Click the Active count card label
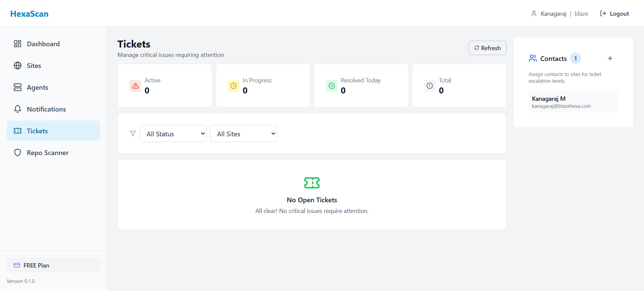 pyautogui.click(x=152, y=80)
